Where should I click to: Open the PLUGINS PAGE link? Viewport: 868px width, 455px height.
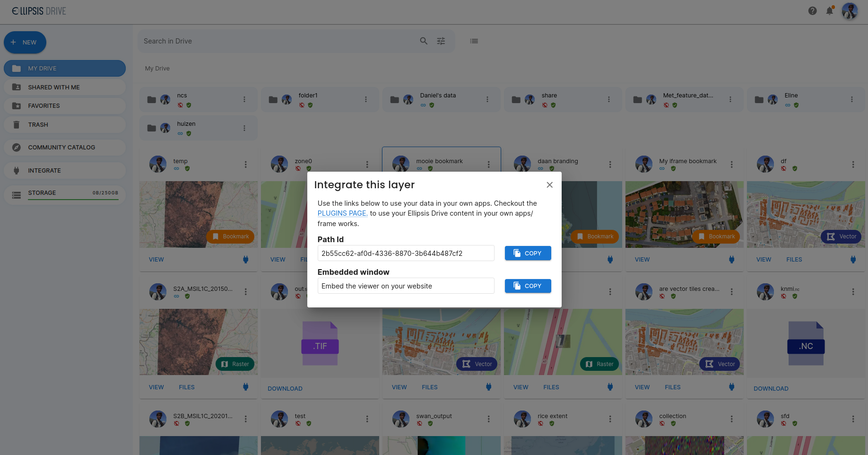pos(342,213)
